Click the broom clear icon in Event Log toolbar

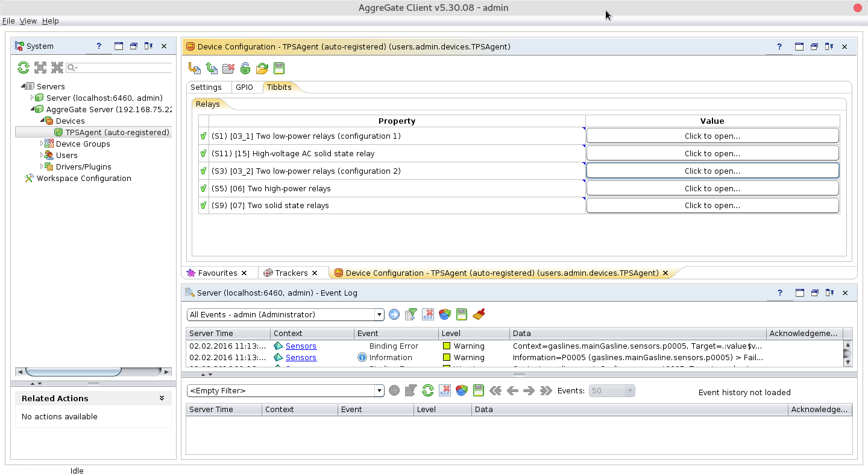(479, 314)
